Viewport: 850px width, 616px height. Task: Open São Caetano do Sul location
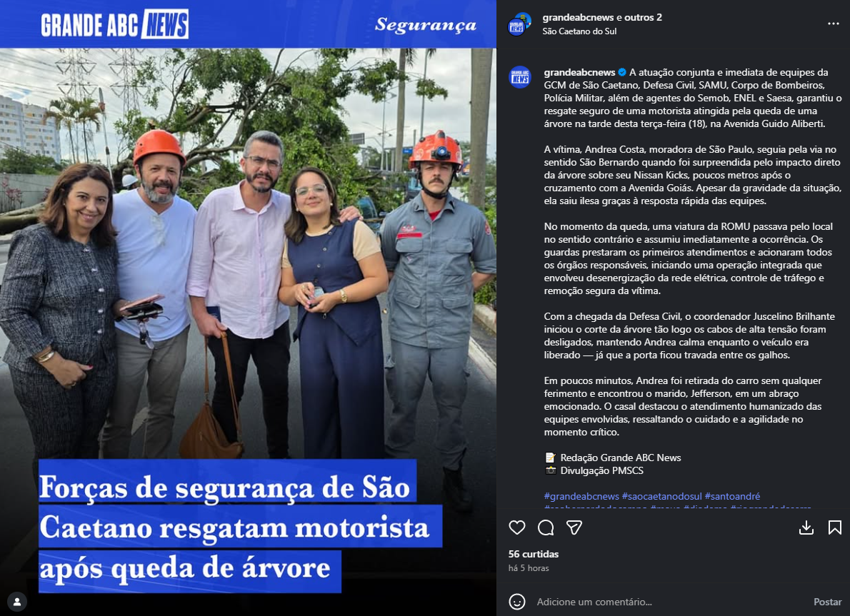tap(579, 31)
